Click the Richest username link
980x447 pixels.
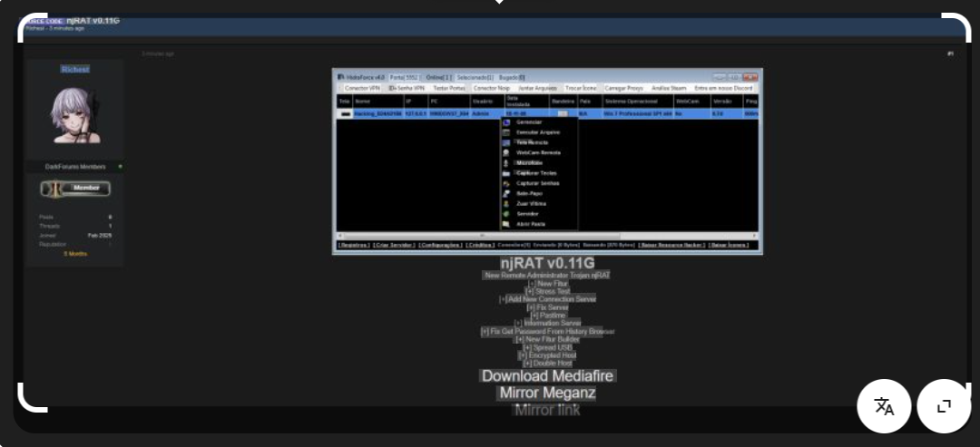[x=74, y=69]
